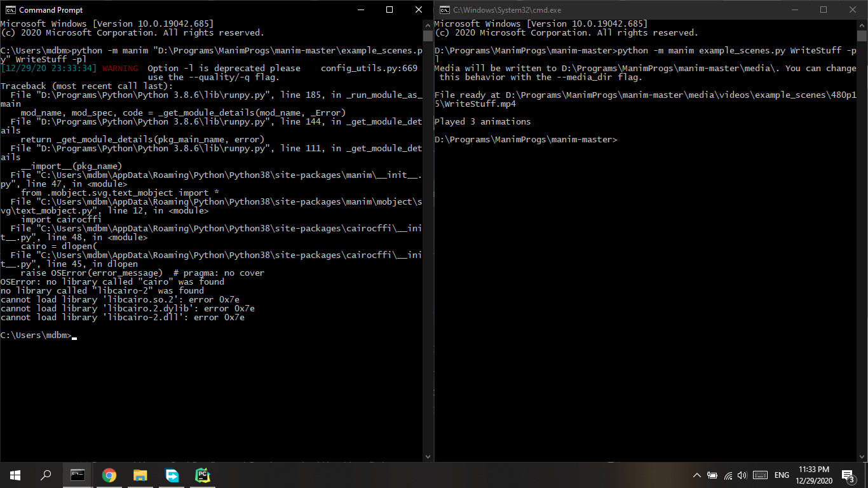Open Windows Search from the taskbar

[44, 475]
